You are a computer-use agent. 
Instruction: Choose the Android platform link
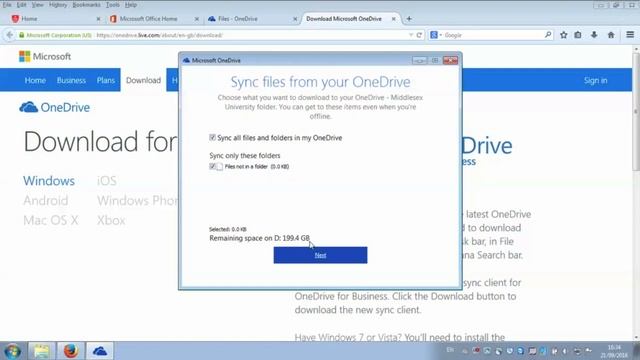pyautogui.click(x=46, y=201)
